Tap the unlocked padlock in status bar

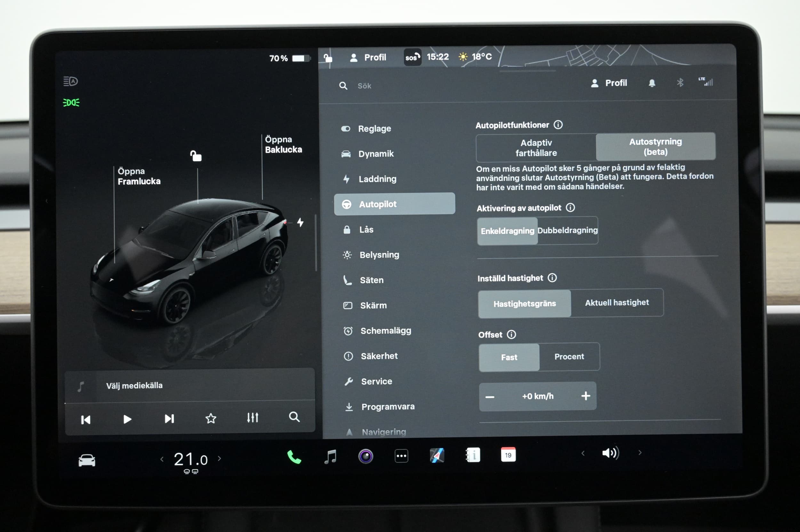(328, 58)
